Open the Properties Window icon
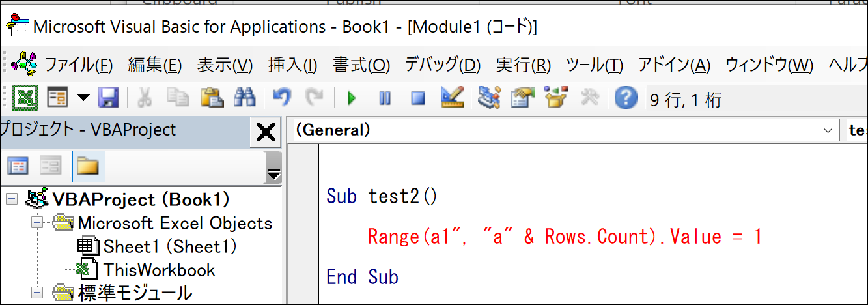868x305 pixels. [x=522, y=98]
